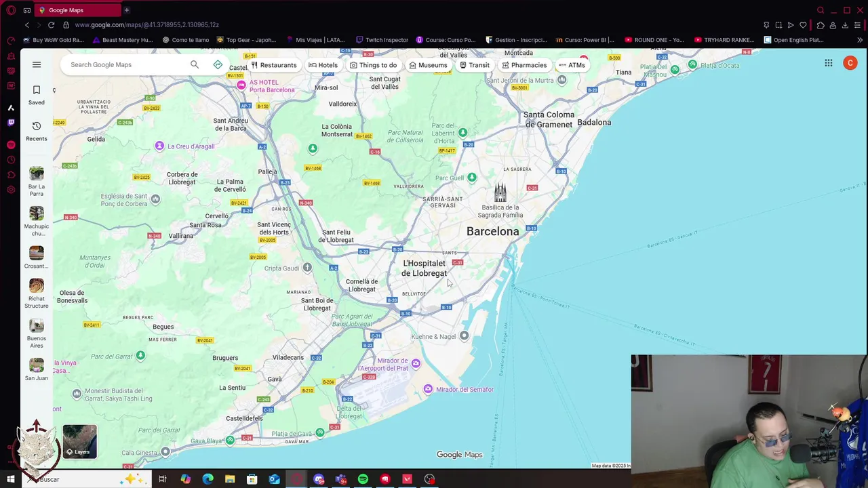This screenshot has width=868, height=488.
Task: Click the Santa Coloma de Gramenet label
Action: click(x=548, y=119)
